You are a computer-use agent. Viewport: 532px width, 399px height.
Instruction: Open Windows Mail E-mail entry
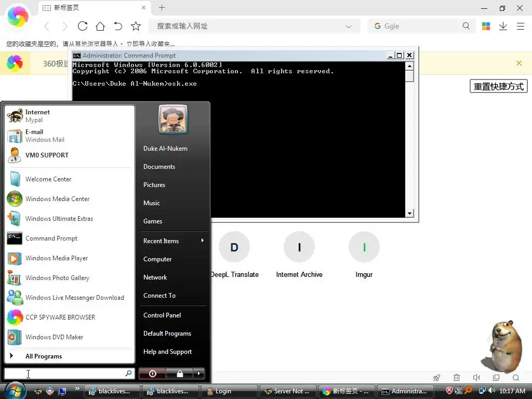pos(70,136)
